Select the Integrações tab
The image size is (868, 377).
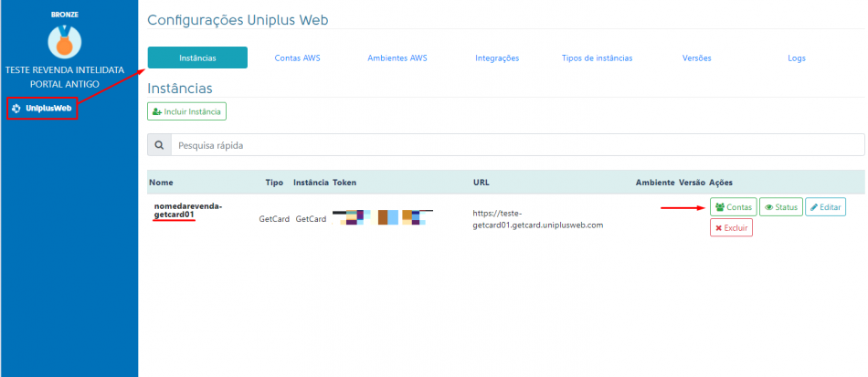coord(497,58)
